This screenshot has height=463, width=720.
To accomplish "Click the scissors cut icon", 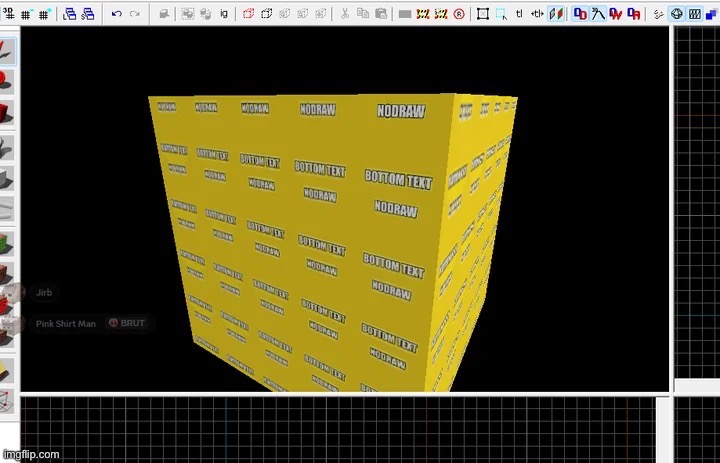I will coord(345,14).
